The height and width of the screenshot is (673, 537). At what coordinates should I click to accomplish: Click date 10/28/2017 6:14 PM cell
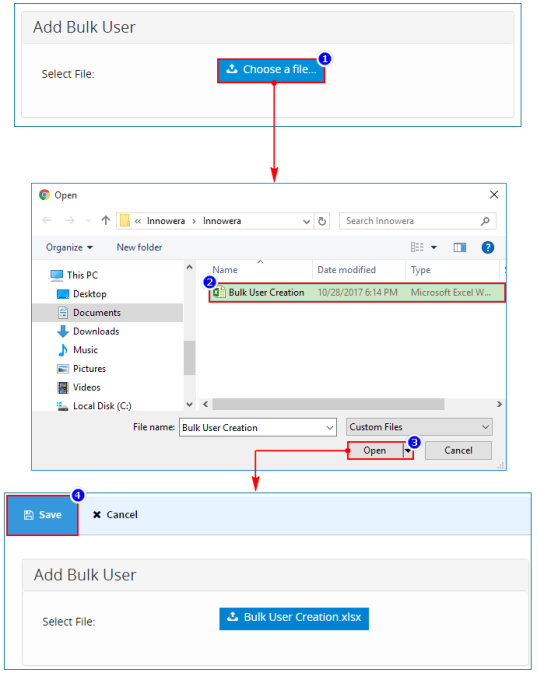point(357,293)
